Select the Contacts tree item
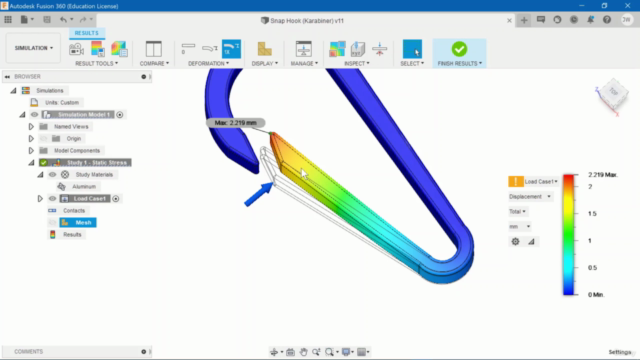 click(74, 211)
